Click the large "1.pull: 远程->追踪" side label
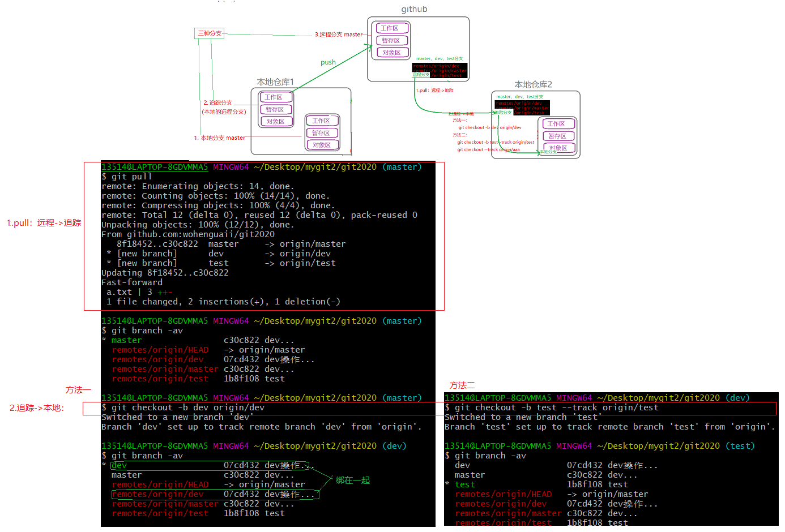The height and width of the screenshot is (532, 785). 44,223
